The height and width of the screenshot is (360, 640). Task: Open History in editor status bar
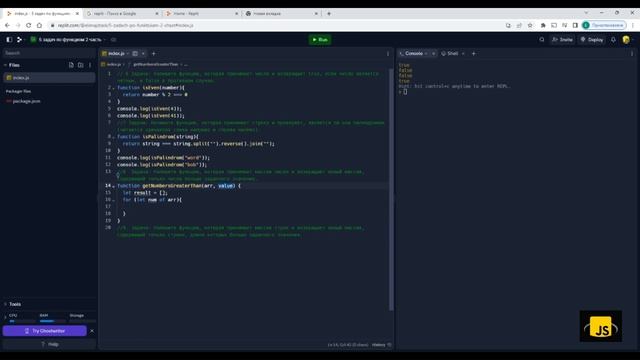pos(381,345)
